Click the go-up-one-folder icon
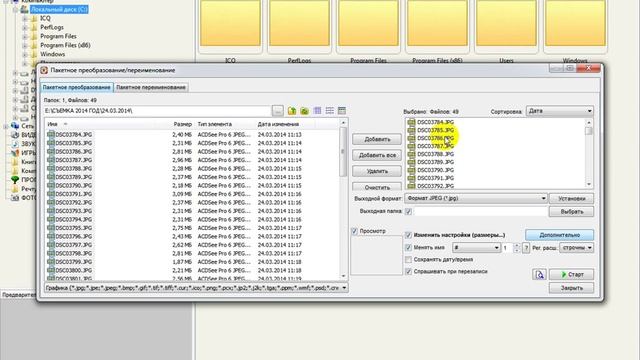Image resolution: width=640 pixels, height=360 pixels. tap(292, 111)
